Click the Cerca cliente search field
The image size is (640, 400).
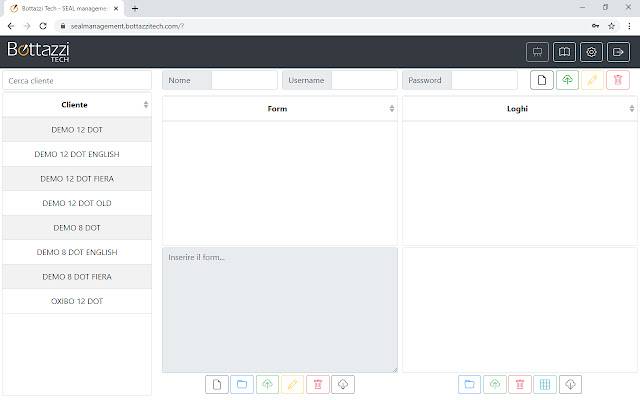(x=77, y=80)
